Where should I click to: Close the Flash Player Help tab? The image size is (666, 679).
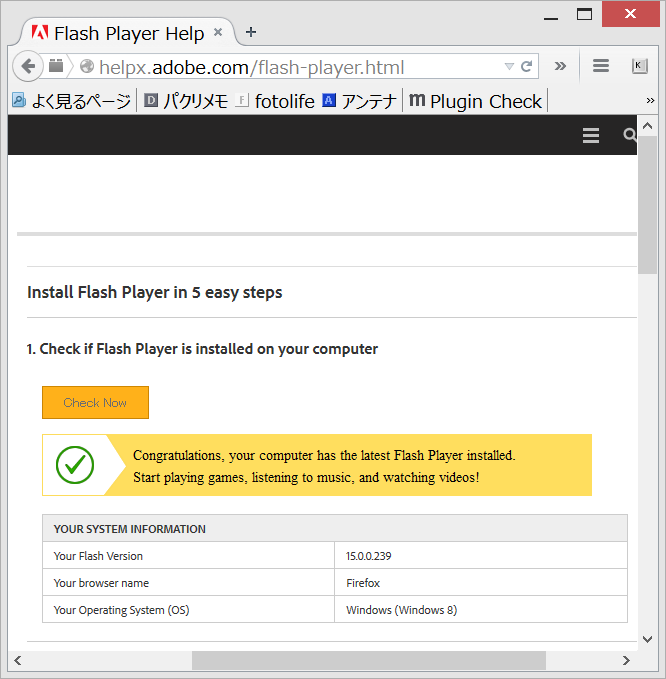pyautogui.click(x=218, y=32)
